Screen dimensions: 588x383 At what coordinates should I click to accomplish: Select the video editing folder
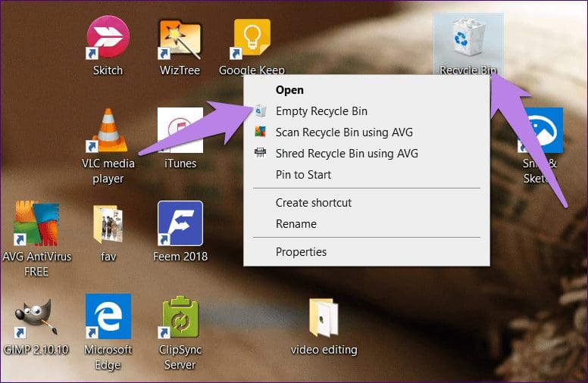tap(324, 319)
